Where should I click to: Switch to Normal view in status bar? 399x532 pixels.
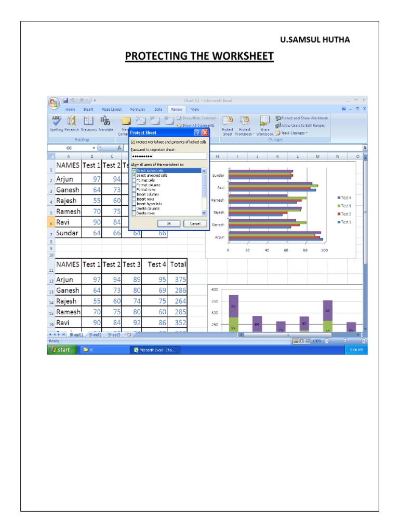[x=296, y=341]
